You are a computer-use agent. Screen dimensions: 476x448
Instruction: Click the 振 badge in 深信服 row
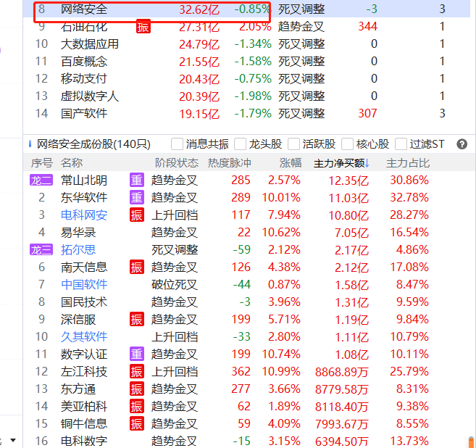(x=137, y=319)
